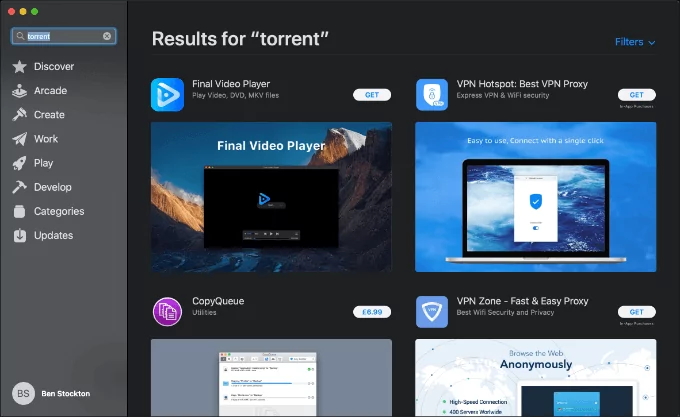Select the Create sidebar item
The width and height of the screenshot is (680, 417).
(x=49, y=115)
